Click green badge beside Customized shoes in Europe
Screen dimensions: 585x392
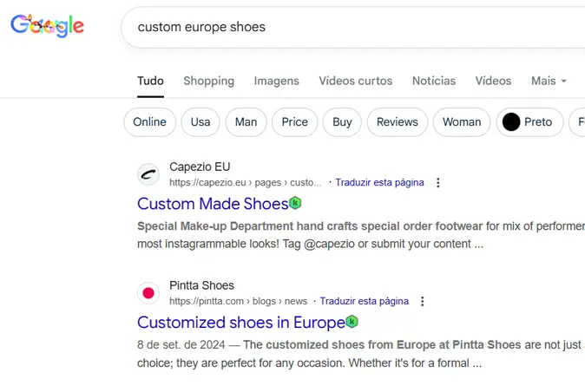point(352,322)
